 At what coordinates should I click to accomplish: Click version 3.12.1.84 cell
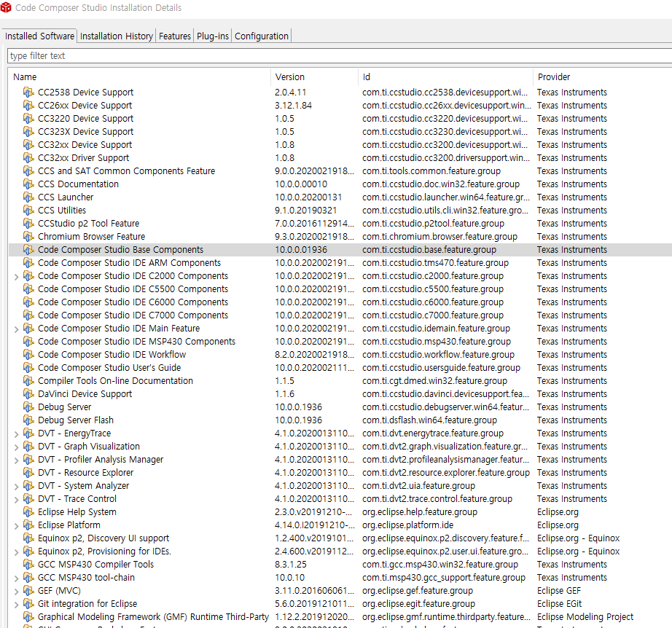click(293, 106)
